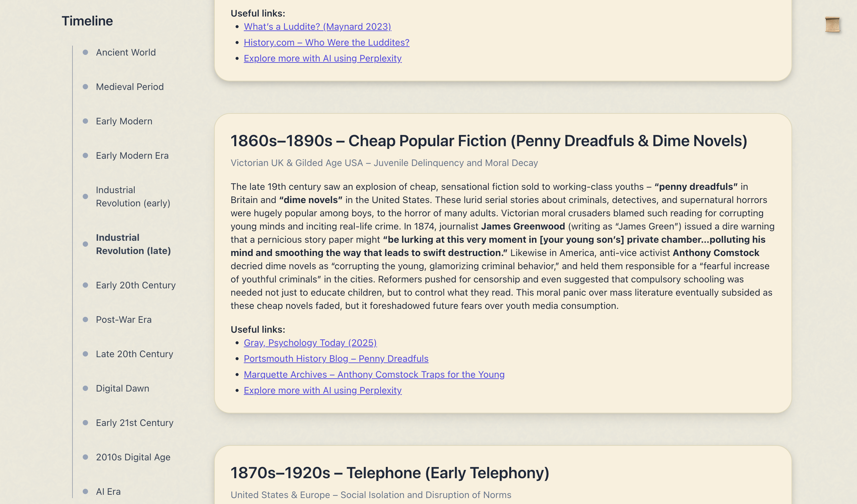Jump to Post-War Era section
Viewport: 857px width, 504px height.
coord(123,319)
